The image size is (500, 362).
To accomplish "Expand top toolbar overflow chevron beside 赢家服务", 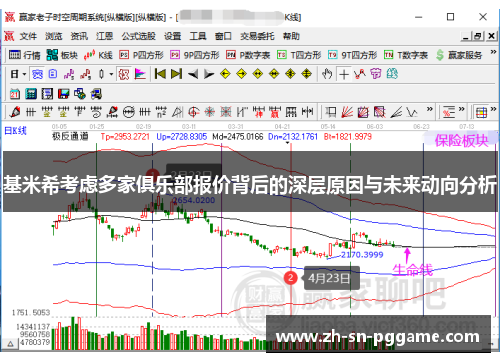I will [493, 52].
